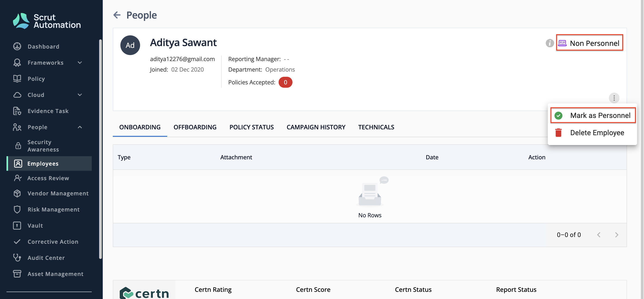644x299 pixels.
Task: Click the Scrut Automation logo
Action: pyautogui.click(x=47, y=21)
